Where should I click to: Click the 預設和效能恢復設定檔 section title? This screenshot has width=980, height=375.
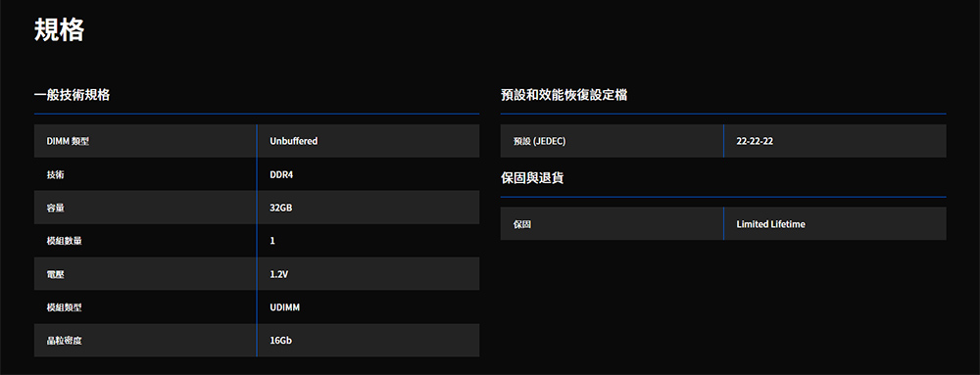(x=564, y=96)
